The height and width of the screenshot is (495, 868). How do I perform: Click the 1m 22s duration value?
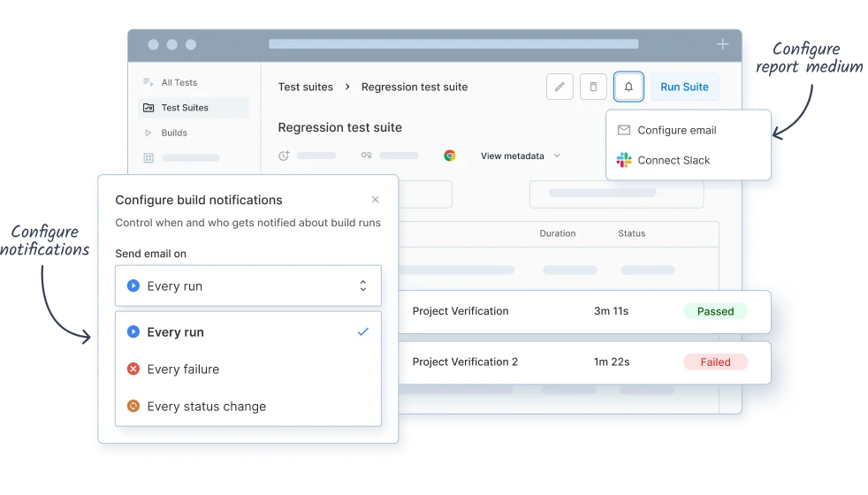(612, 362)
